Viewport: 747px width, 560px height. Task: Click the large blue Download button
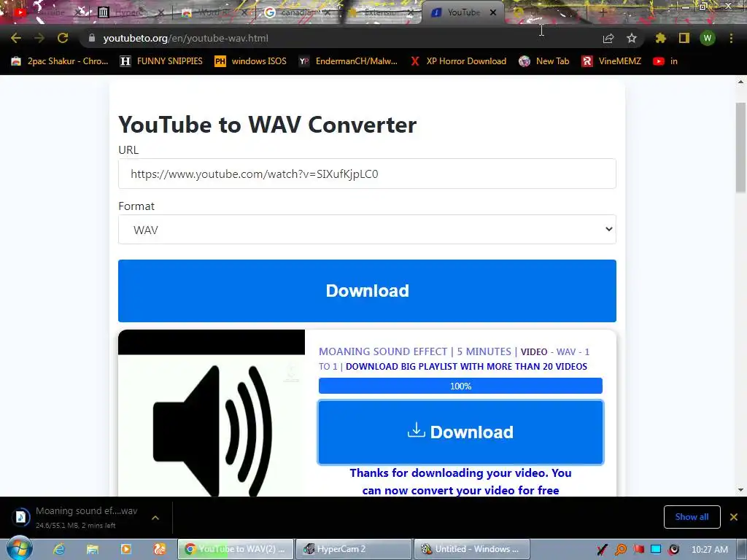pyautogui.click(x=367, y=290)
